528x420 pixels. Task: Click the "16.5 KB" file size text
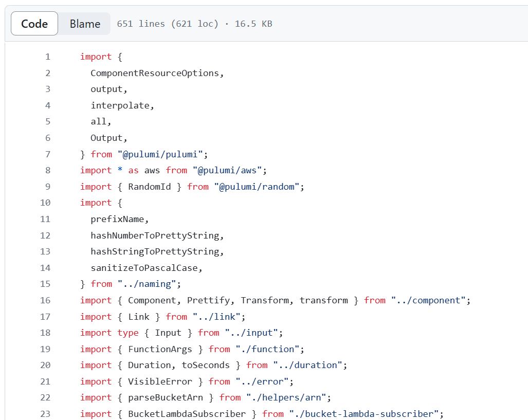coord(253,23)
